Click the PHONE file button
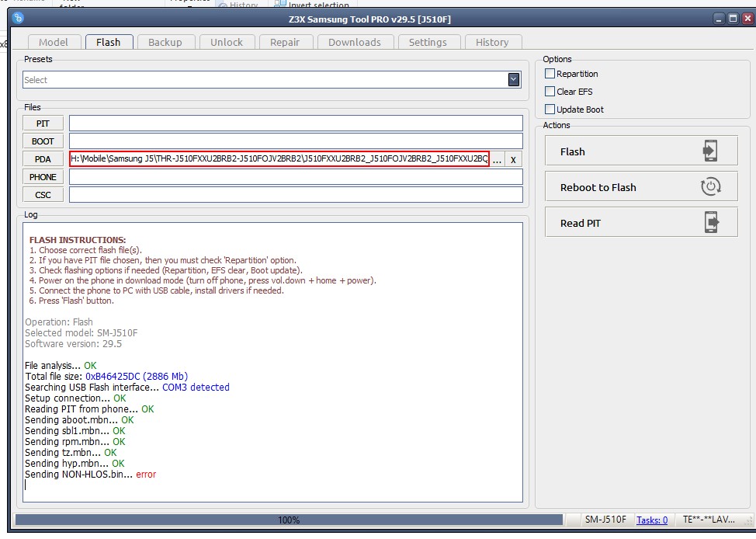This screenshot has height=539, width=756. click(x=43, y=176)
